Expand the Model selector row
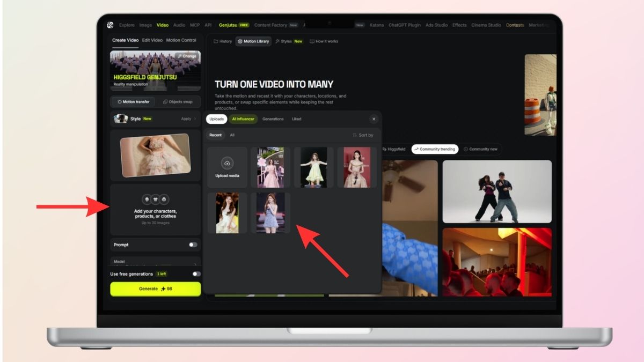The height and width of the screenshot is (362, 644). point(155,261)
